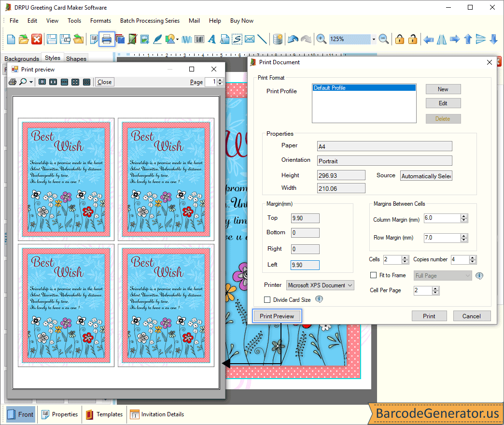The image size is (504, 425).
Task: Click the down blue arrow icon
Action: [x=494, y=39]
